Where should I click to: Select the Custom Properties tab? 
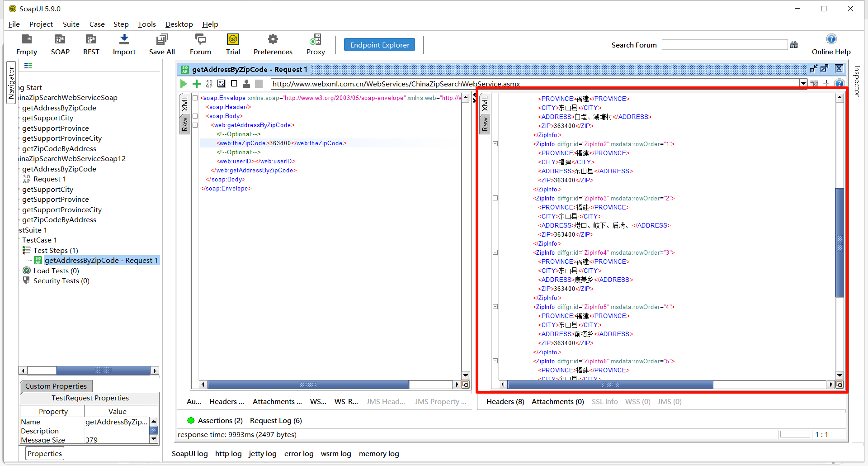(x=56, y=386)
